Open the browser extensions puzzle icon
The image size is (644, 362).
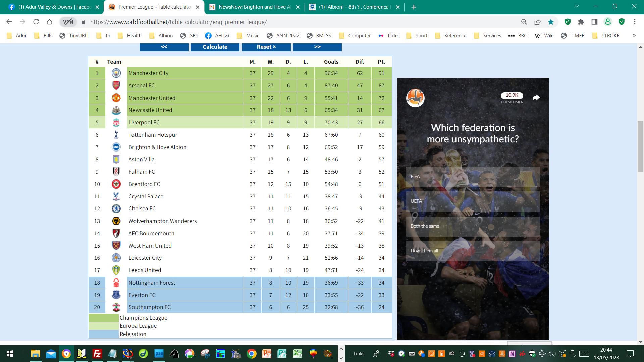click(581, 22)
